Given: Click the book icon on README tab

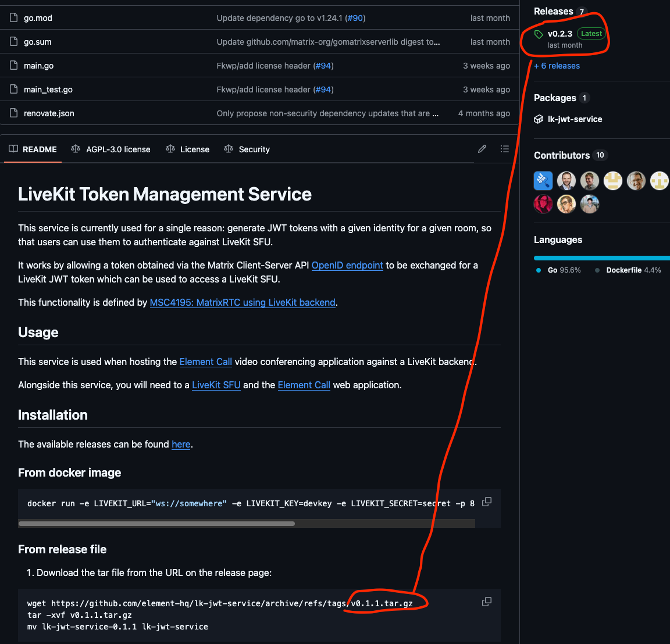Looking at the screenshot, I should [13, 149].
